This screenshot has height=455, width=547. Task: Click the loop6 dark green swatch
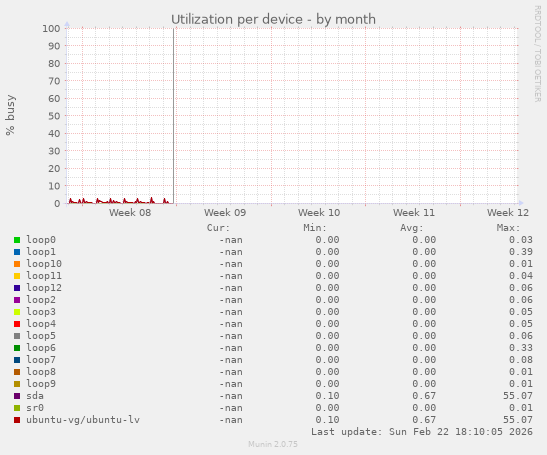point(17,348)
